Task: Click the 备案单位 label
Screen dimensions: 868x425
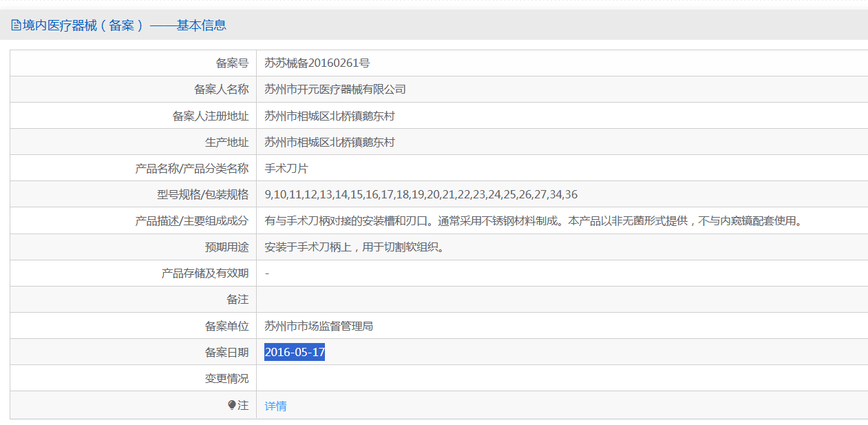Action: click(x=226, y=326)
